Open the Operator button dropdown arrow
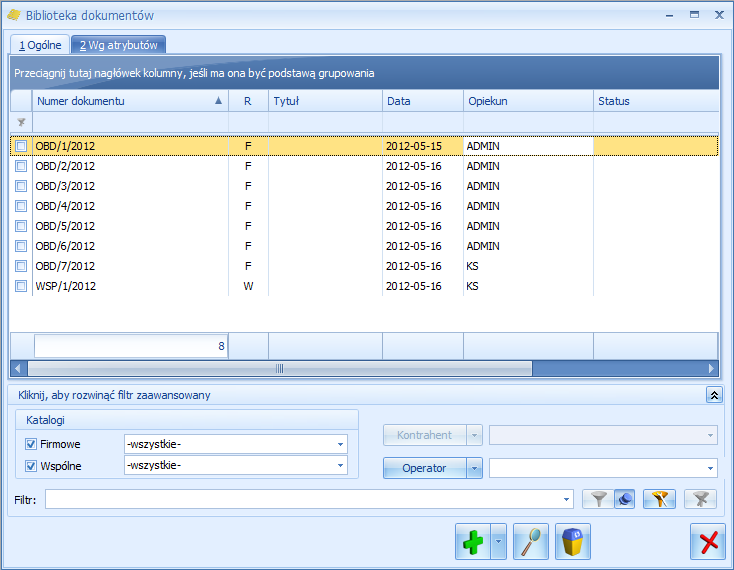The height and width of the screenshot is (570, 734). [x=474, y=468]
